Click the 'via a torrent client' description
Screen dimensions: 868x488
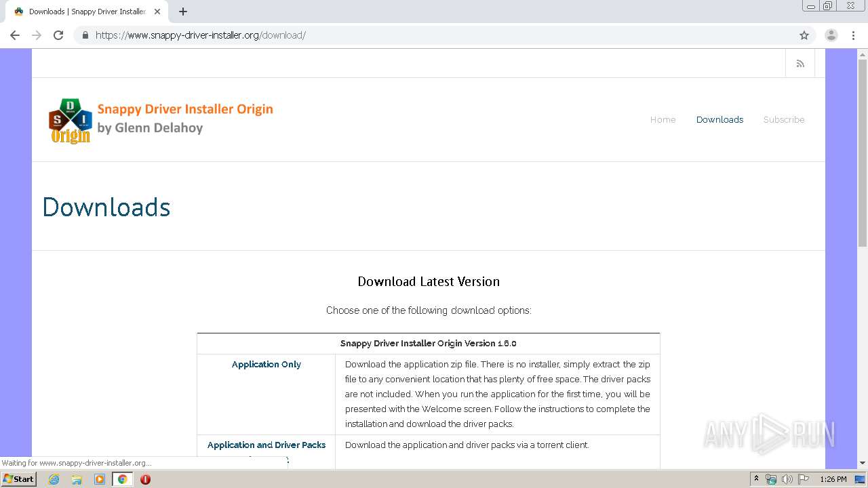(x=467, y=445)
